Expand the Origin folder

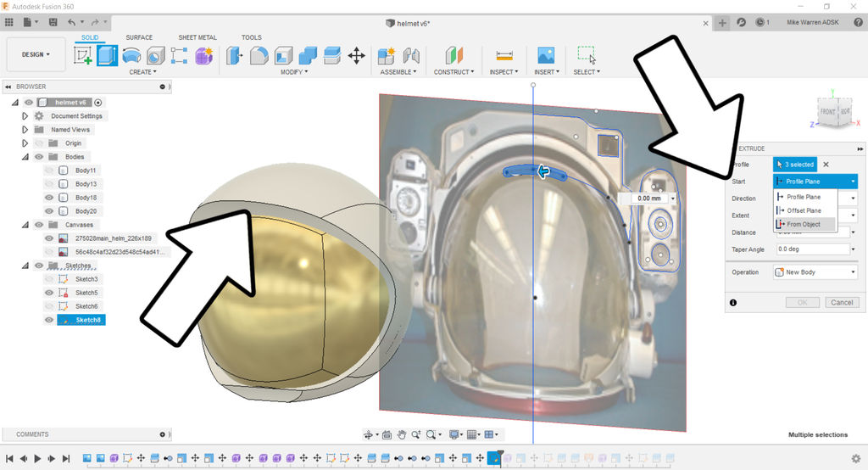tap(25, 143)
